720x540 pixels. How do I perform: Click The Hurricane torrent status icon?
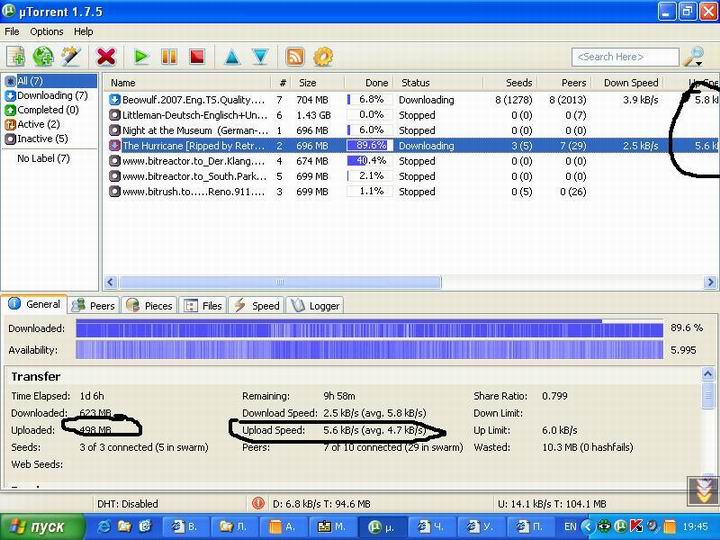point(114,146)
